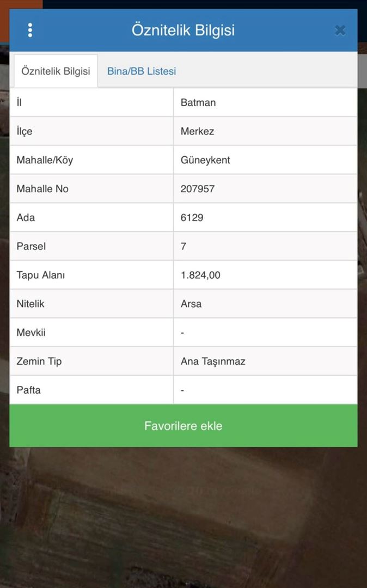367x588 pixels.
Task: Click the Ada value 6129
Action: pyautogui.click(x=192, y=218)
